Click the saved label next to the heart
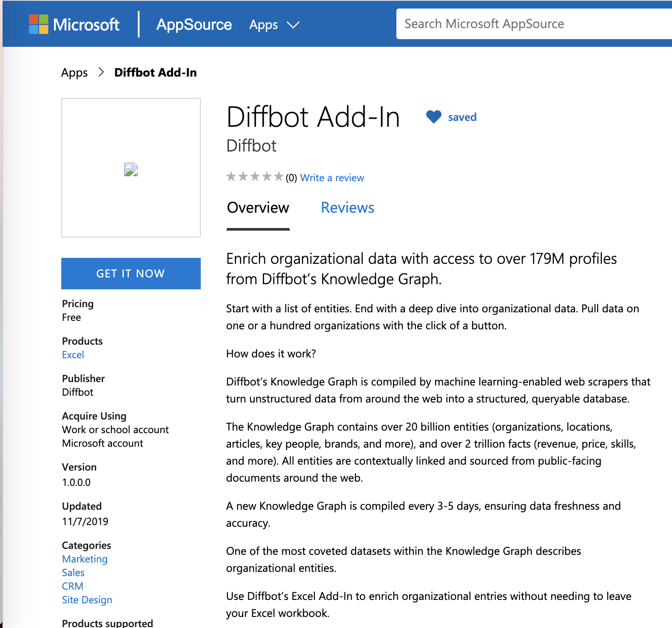The height and width of the screenshot is (628, 672). click(x=462, y=117)
